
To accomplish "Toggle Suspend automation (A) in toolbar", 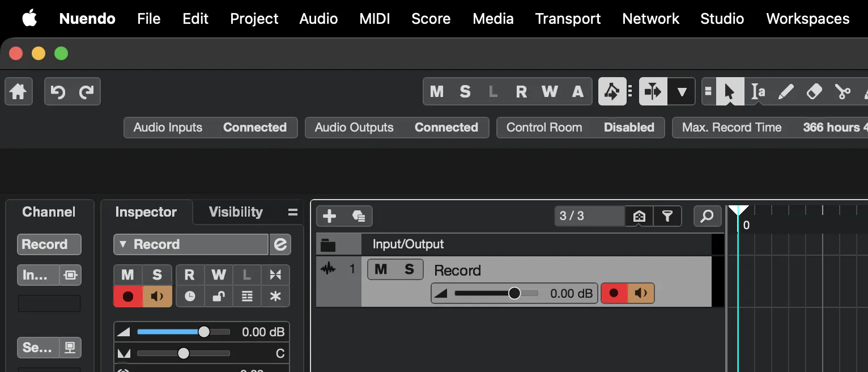I will 578,91.
